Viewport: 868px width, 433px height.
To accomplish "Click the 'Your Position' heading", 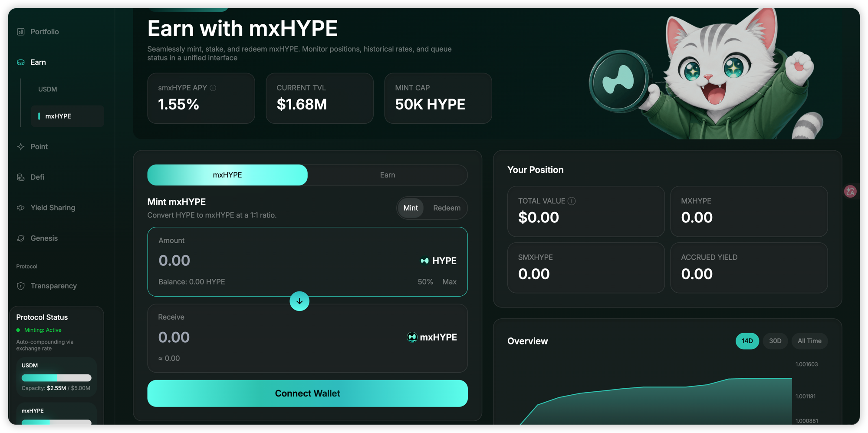I will click(x=536, y=170).
